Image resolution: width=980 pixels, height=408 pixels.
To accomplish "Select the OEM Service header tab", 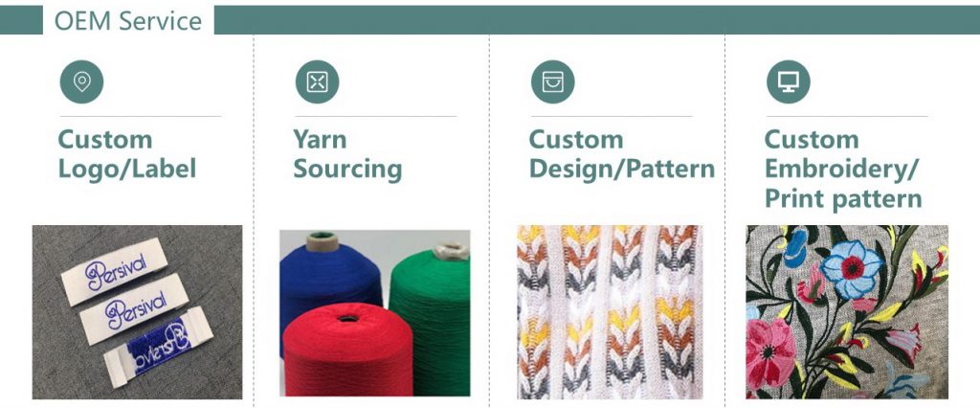I will point(128,21).
